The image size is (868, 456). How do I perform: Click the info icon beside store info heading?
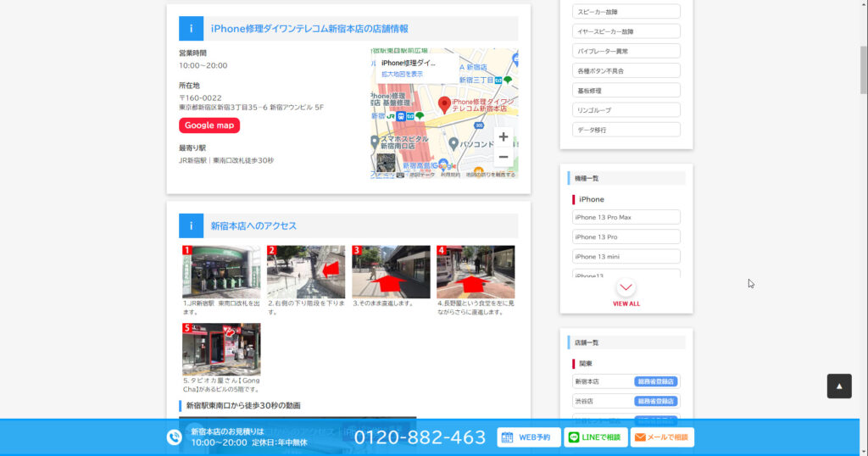191,29
